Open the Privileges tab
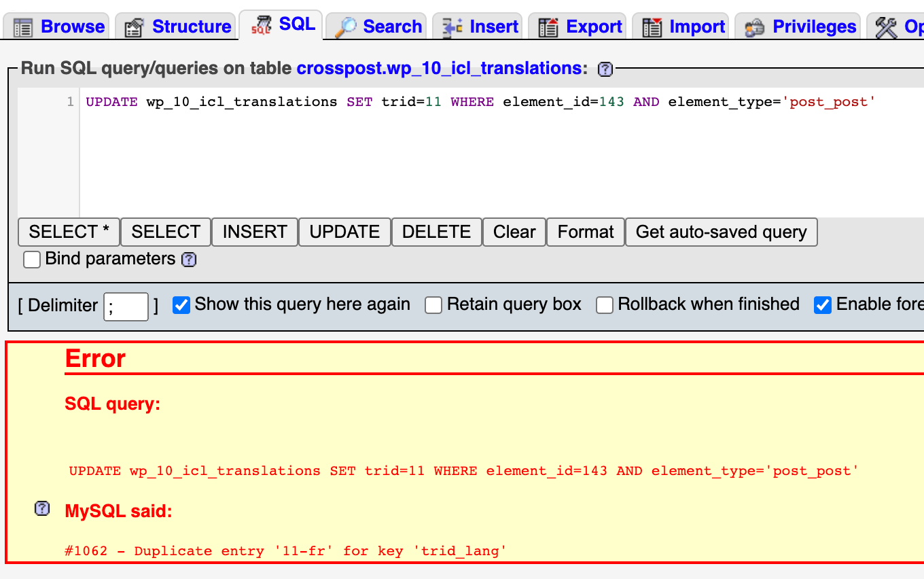 point(798,27)
